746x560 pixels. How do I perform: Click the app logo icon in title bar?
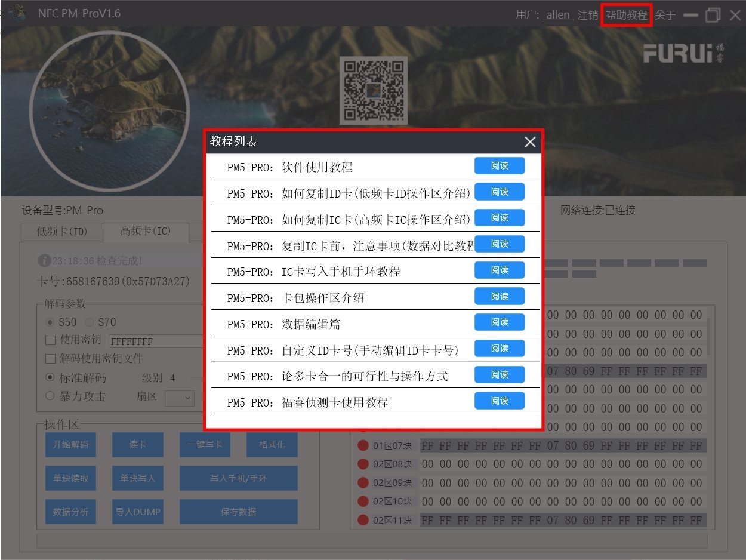pos(17,13)
